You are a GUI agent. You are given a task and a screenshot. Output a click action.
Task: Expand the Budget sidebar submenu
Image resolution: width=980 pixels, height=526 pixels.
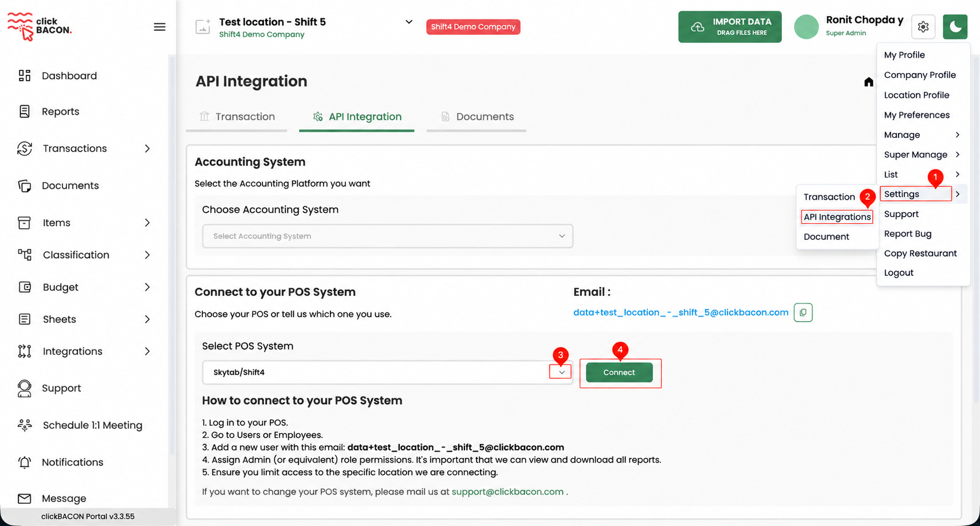pos(147,287)
